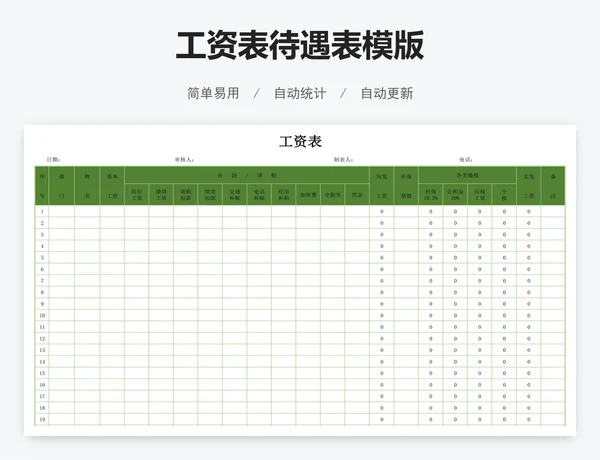Click the empty 备注 cell in row 7
The width and height of the screenshot is (600, 460).
[x=553, y=281]
